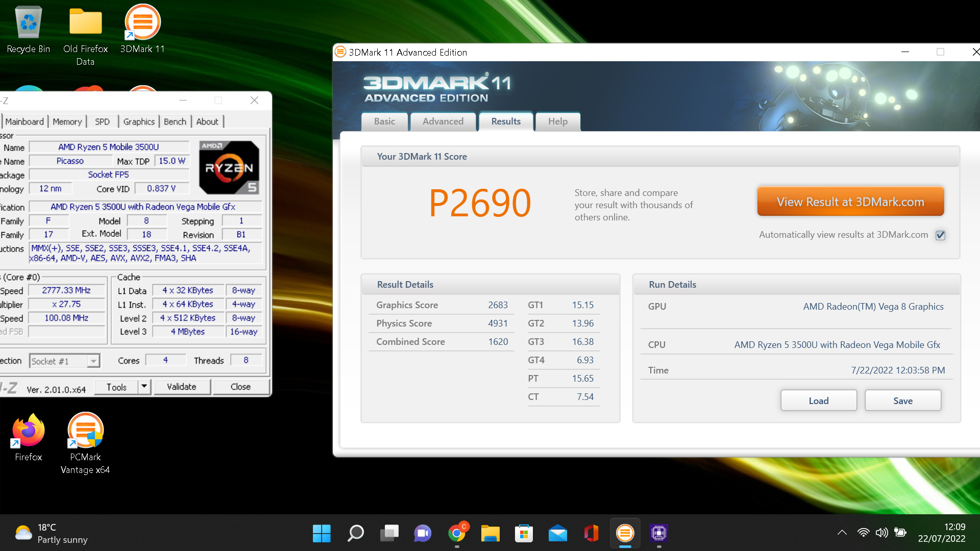Open the Graphics tab in CPU-Z
The height and width of the screenshot is (551, 980).
[139, 121]
